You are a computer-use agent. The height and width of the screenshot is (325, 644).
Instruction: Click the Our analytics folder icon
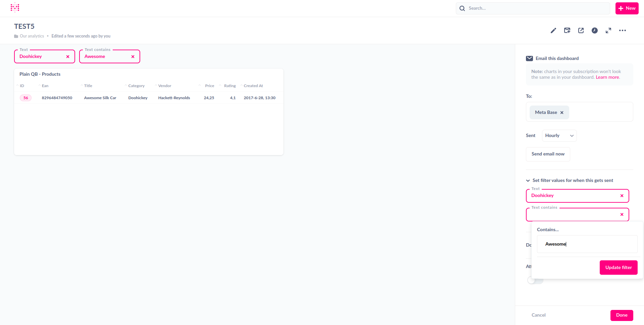pos(16,36)
